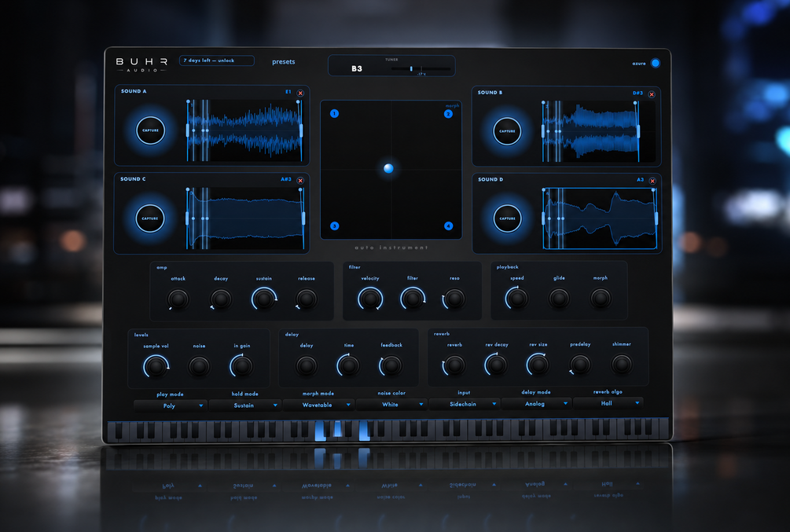Click the morph pad center ball
The width and height of the screenshot is (790, 532).
pyautogui.click(x=388, y=168)
